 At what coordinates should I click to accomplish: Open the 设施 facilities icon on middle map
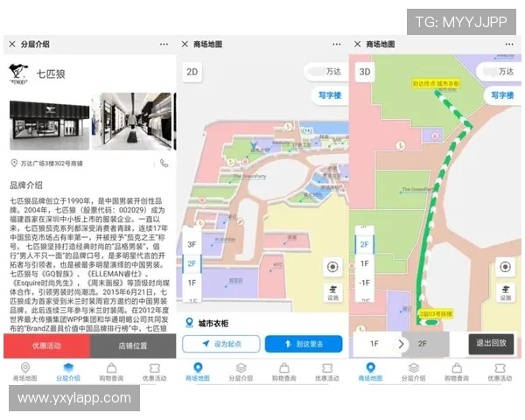pyautogui.click(x=332, y=292)
